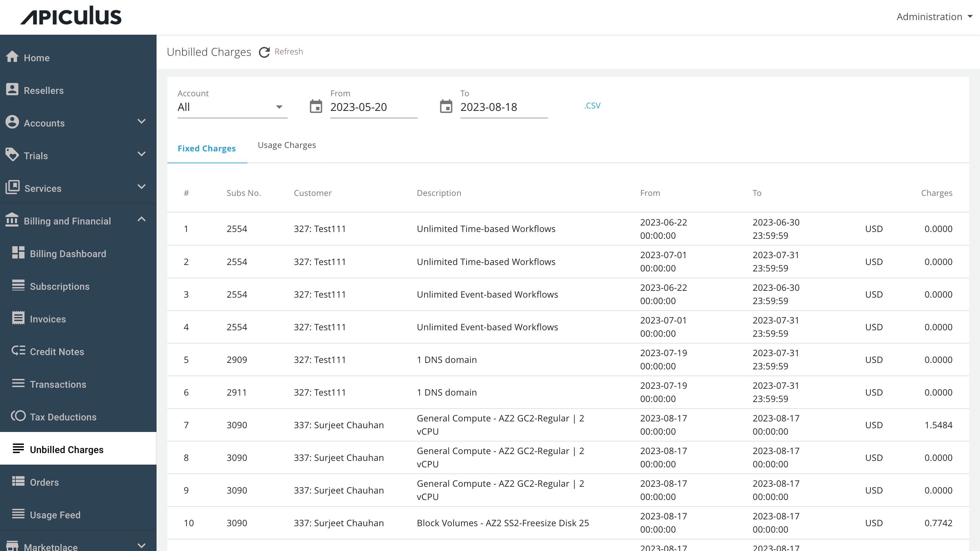This screenshot has height=551, width=980.
Task: Click the Credit Notes icon
Action: coord(18,351)
